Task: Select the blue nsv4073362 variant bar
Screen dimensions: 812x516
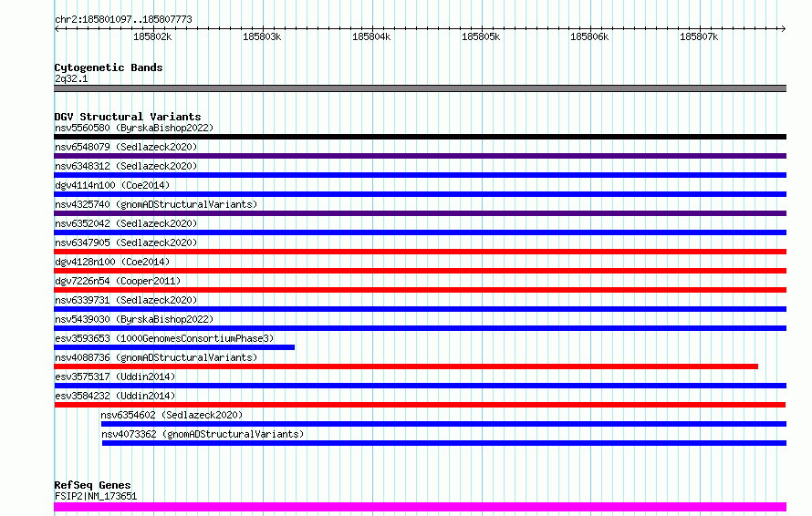Action: coord(444,443)
